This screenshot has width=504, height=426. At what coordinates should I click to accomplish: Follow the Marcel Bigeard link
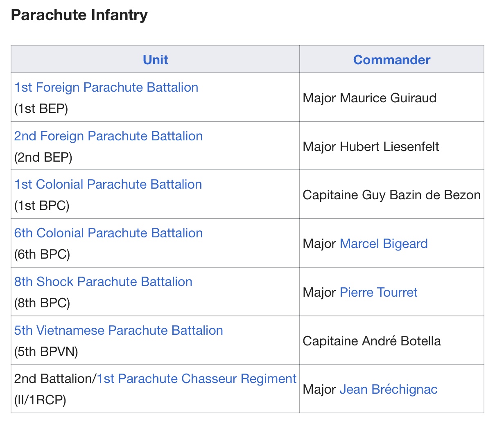(384, 243)
